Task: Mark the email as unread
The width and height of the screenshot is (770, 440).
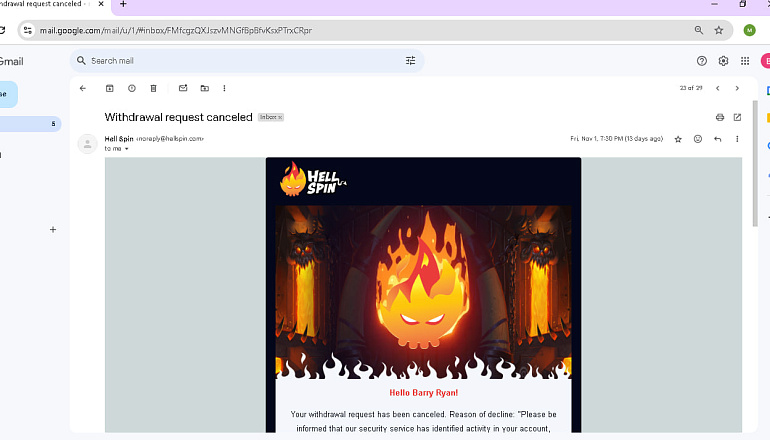Action: point(183,88)
